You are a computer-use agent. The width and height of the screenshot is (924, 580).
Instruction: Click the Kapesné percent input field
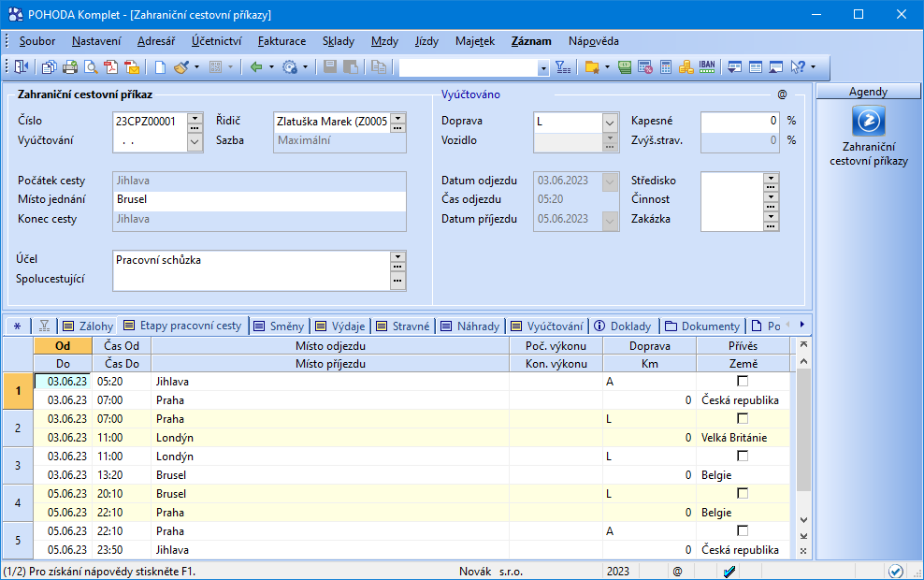[740, 121]
